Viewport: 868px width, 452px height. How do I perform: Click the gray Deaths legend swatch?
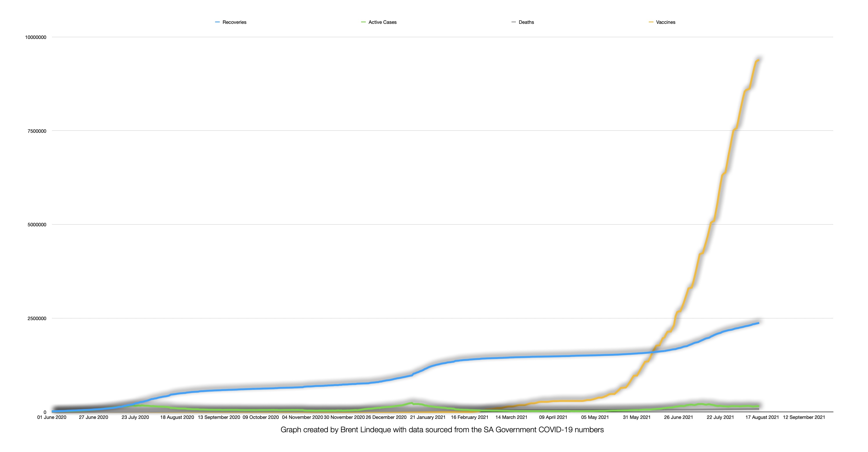[514, 22]
